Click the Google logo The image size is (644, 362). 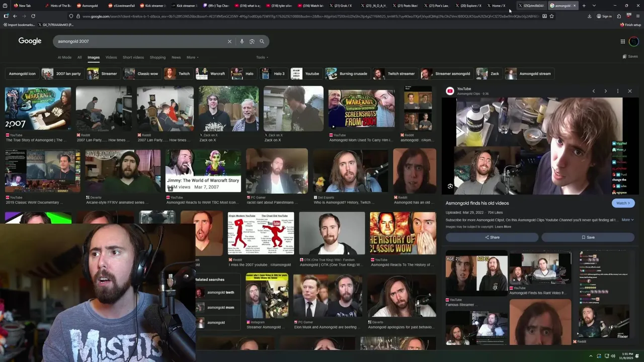30,41
